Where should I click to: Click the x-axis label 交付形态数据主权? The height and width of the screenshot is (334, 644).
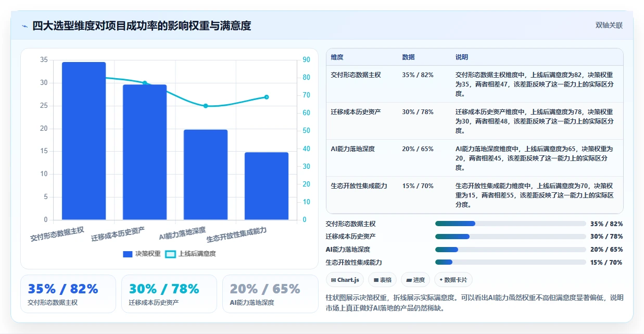pos(57,234)
